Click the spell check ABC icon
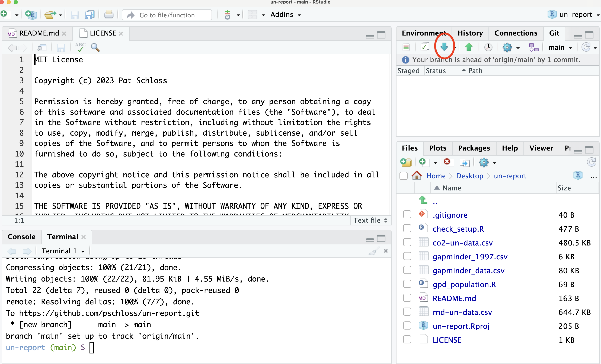This screenshot has width=601, height=364. coord(80,47)
